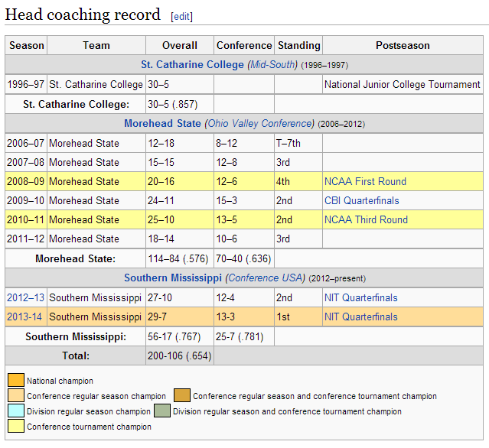This screenshot has height=448, width=489.
Task: Click the Postseason column header
Action: 403,45
